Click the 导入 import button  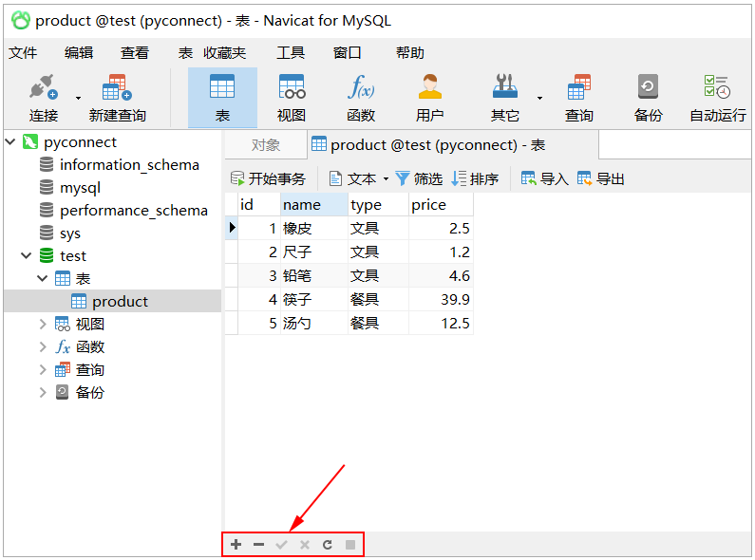click(544, 179)
